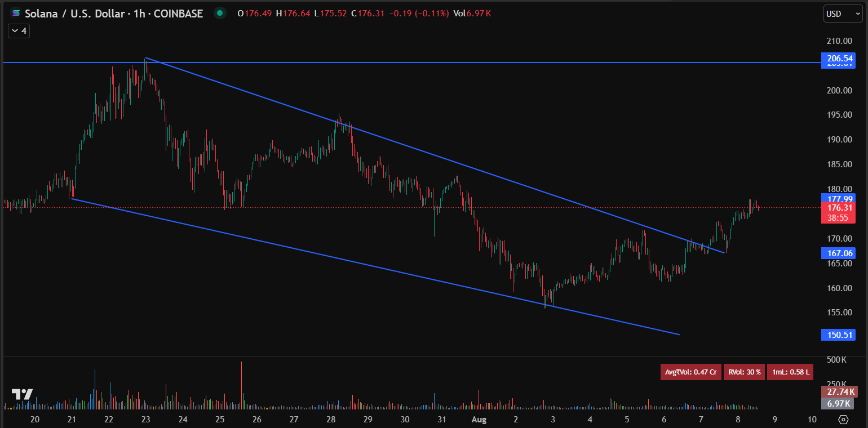868x428 pixels.
Task: Select the 150.51 price label on axis
Action: (x=839, y=335)
